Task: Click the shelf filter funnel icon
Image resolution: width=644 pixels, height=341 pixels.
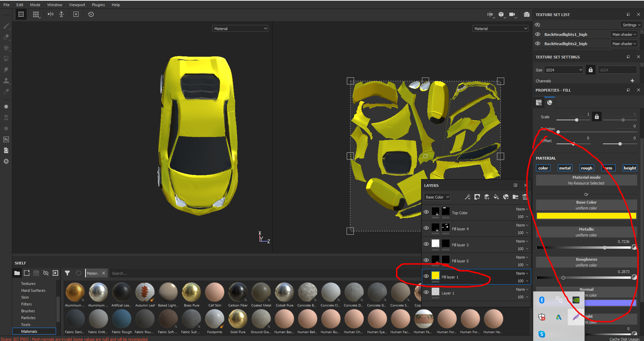Action: pyautogui.click(x=67, y=273)
